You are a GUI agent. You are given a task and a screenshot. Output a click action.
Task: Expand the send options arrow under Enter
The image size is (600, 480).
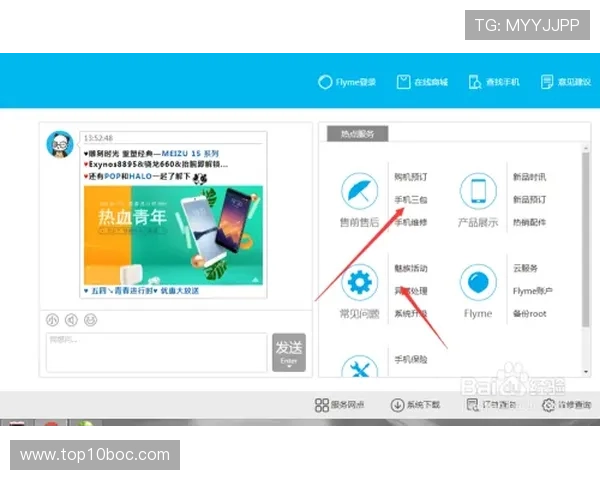pyautogui.click(x=288, y=366)
